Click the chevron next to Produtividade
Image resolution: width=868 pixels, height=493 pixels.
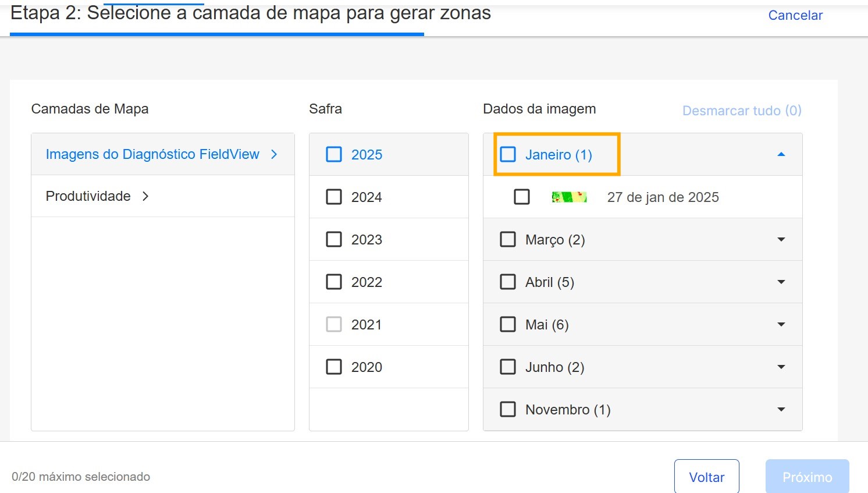coord(145,197)
